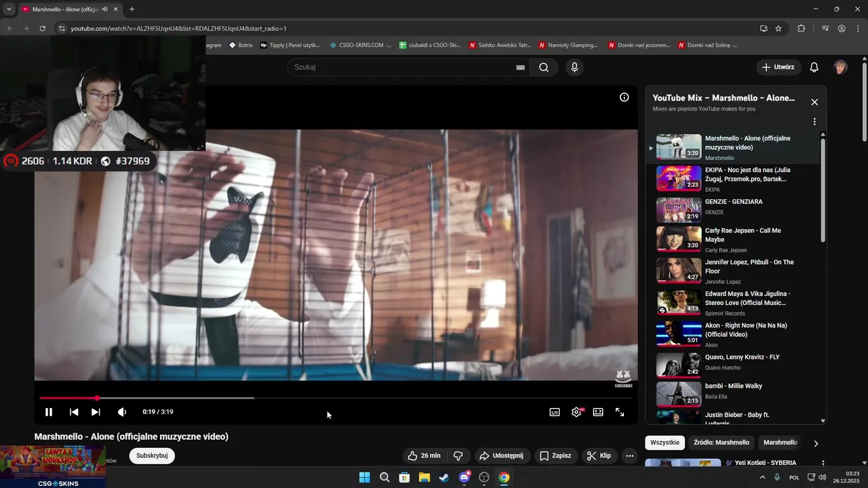Toggle subtitles on the player

tap(555, 412)
